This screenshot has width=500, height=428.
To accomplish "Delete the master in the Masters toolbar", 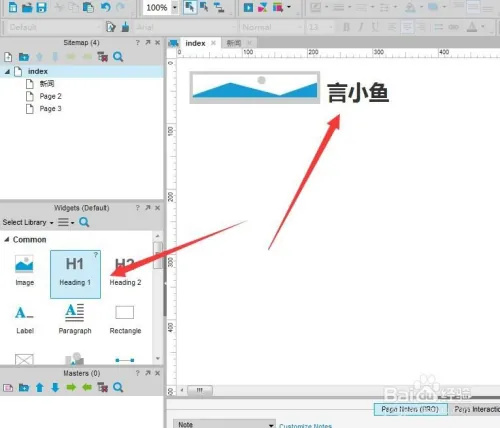I will tap(103, 387).
